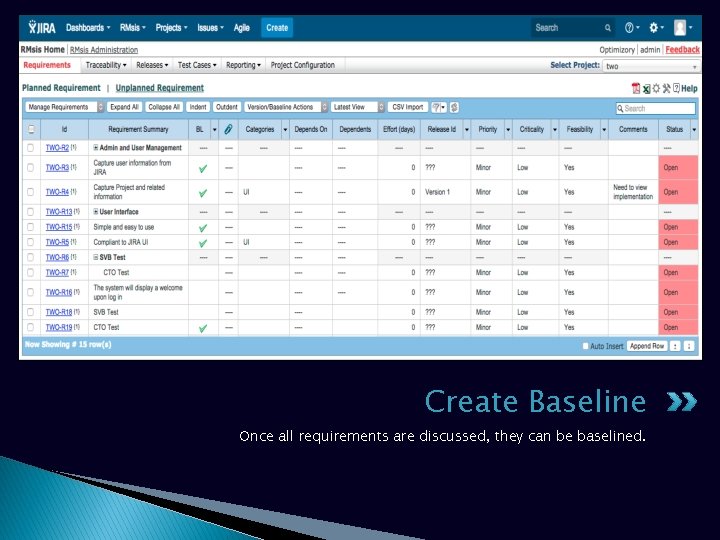Click the tools wrench icon near Help
The height and width of the screenshot is (540, 720).
pyautogui.click(x=666, y=88)
